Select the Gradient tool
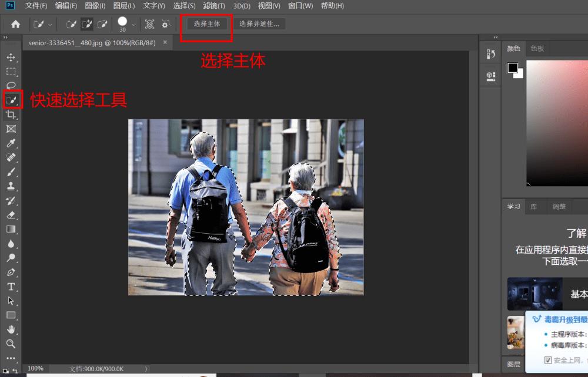 (x=11, y=229)
